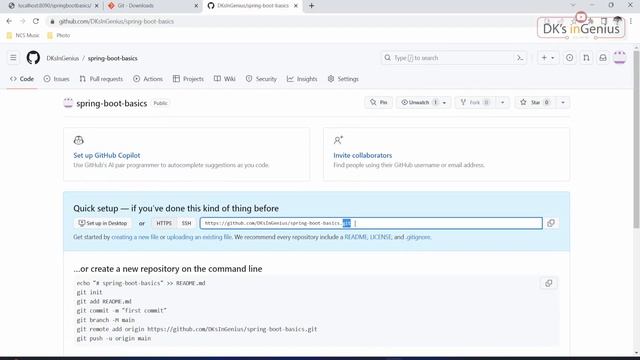Click the README link

tap(356, 237)
